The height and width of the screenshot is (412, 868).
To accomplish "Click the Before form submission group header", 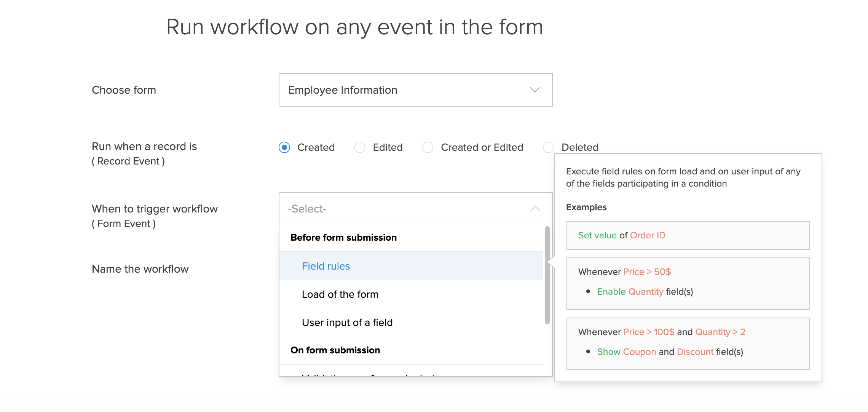I will point(343,237).
